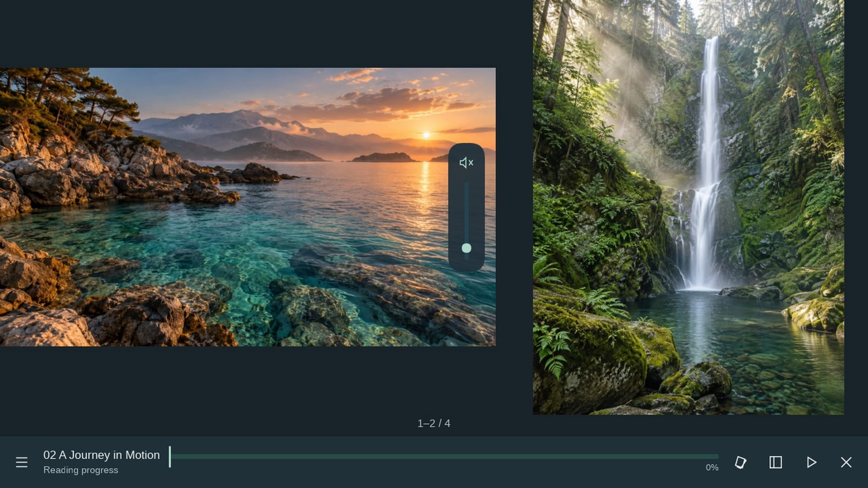Start slideshow with the play button
Viewport: 868px width, 488px height.
(x=811, y=462)
